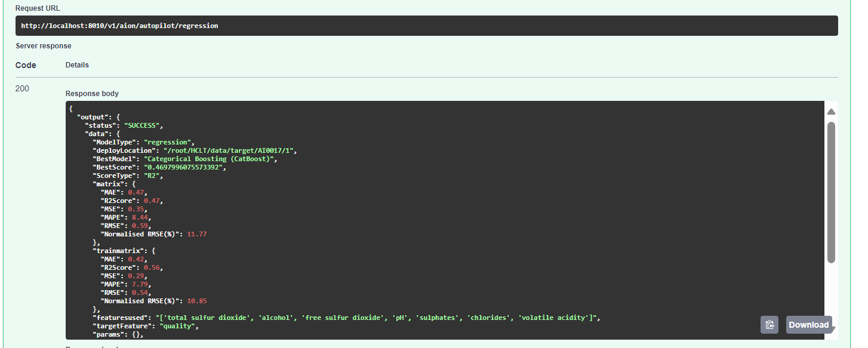Click the "SUCCESS" status value

point(143,125)
